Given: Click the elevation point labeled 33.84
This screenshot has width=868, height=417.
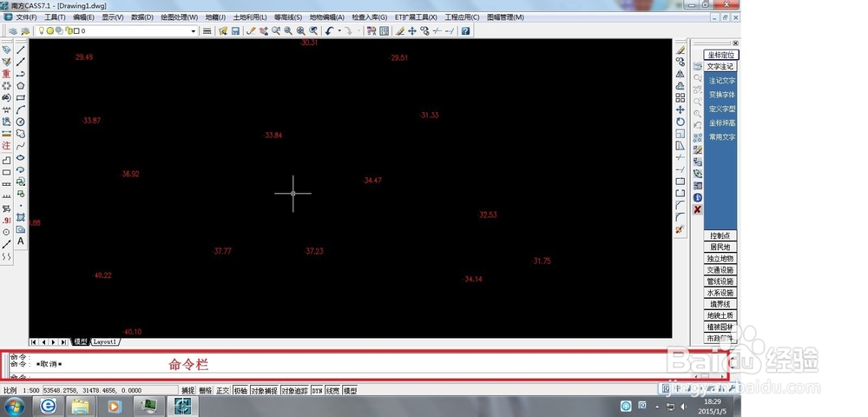Looking at the screenshot, I should [x=273, y=136].
